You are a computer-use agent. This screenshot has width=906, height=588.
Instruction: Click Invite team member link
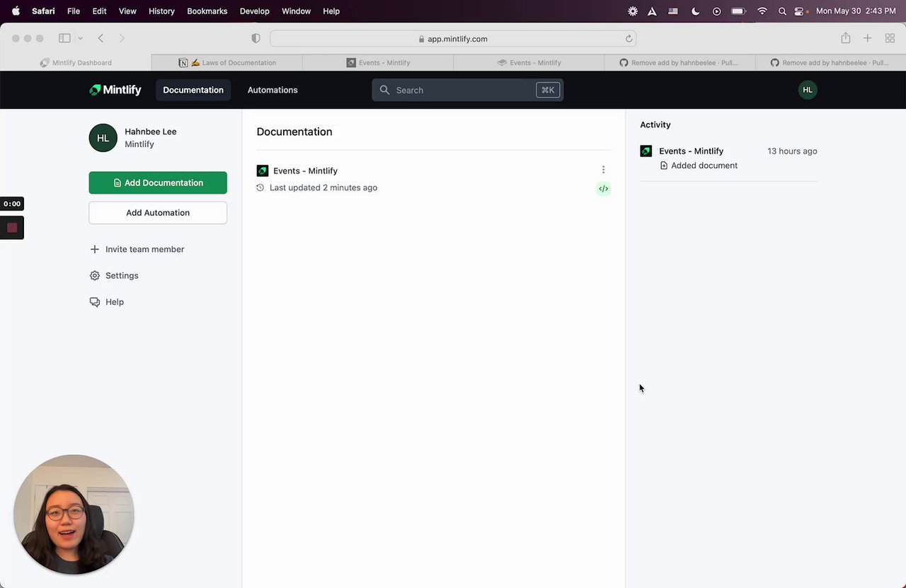point(144,249)
